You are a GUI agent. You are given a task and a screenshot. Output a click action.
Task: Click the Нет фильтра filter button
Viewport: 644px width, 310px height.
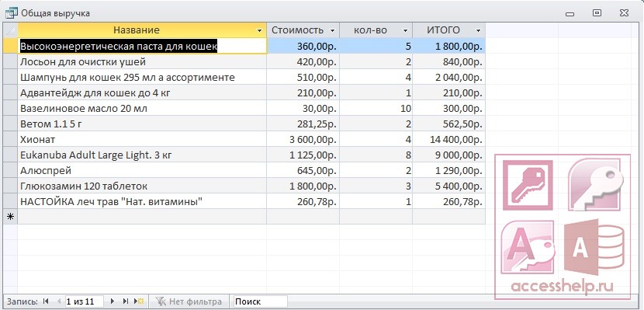coord(189,301)
